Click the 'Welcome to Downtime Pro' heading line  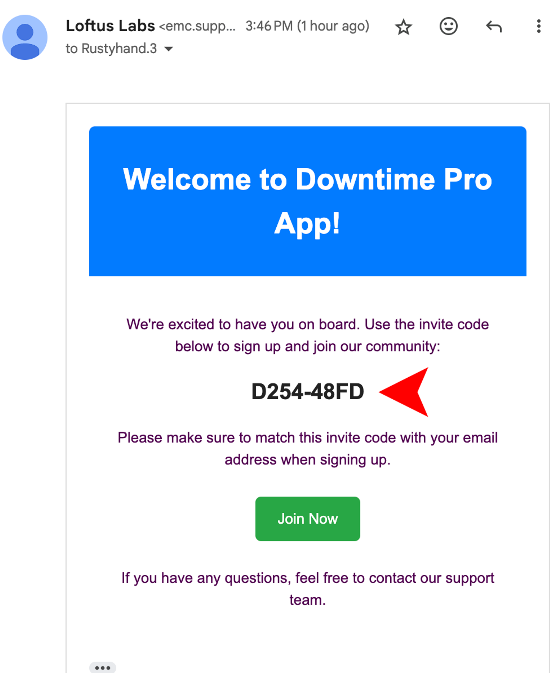(307, 179)
